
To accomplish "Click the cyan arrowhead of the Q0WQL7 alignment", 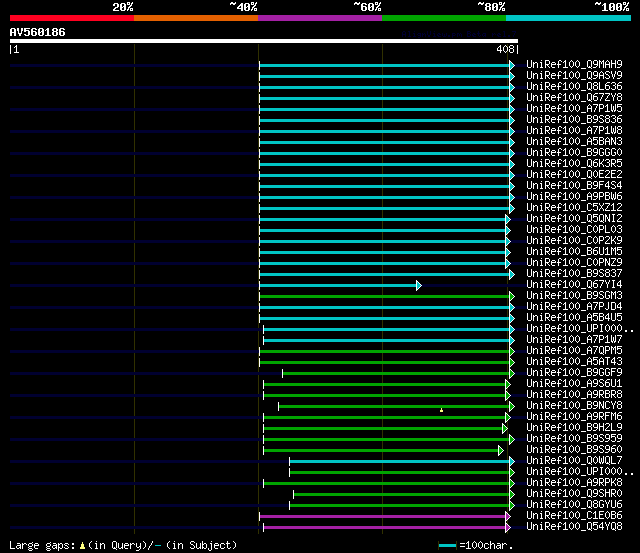I will [x=512, y=462].
